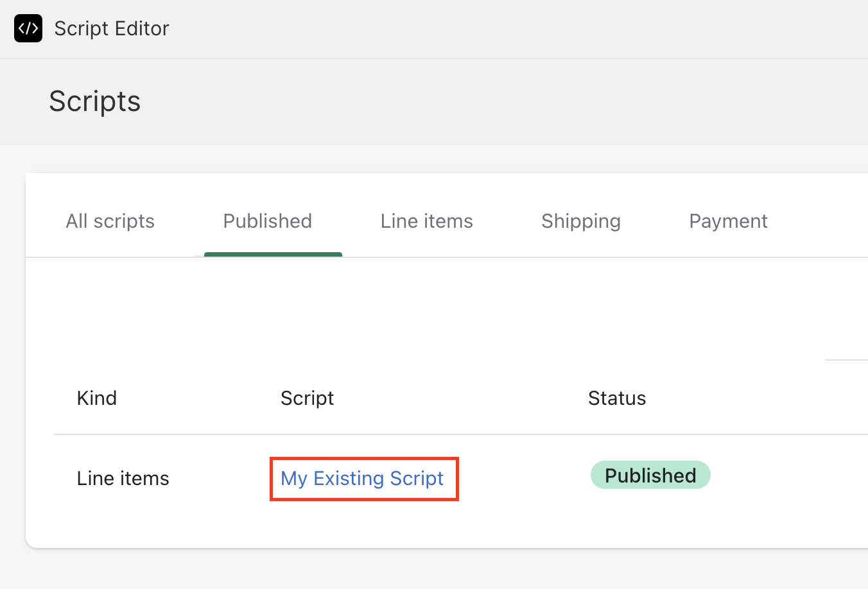868x589 pixels.
Task: Click the Script Editor app title
Action: point(112,28)
